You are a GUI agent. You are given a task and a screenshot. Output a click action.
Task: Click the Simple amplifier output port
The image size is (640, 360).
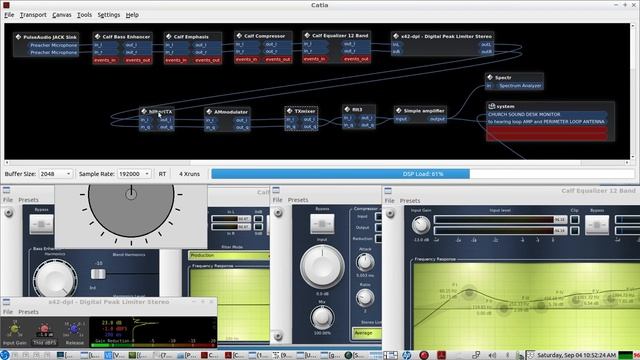[436, 119]
